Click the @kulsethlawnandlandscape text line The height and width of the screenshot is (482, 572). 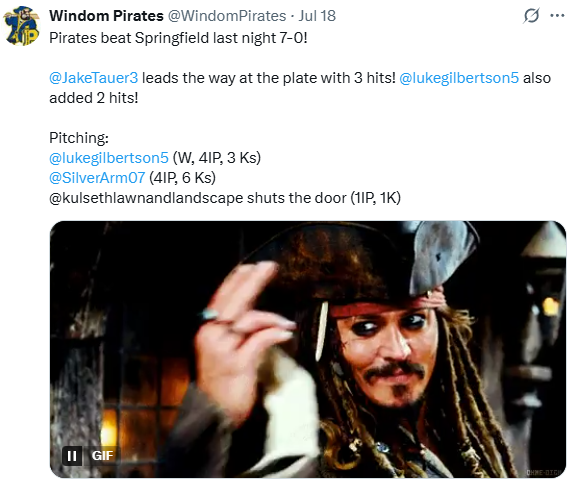pos(225,198)
